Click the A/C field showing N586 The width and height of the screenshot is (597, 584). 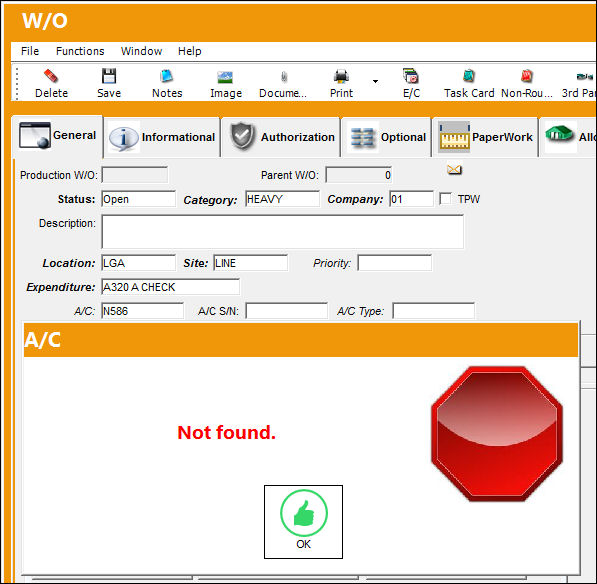point(142,311)
